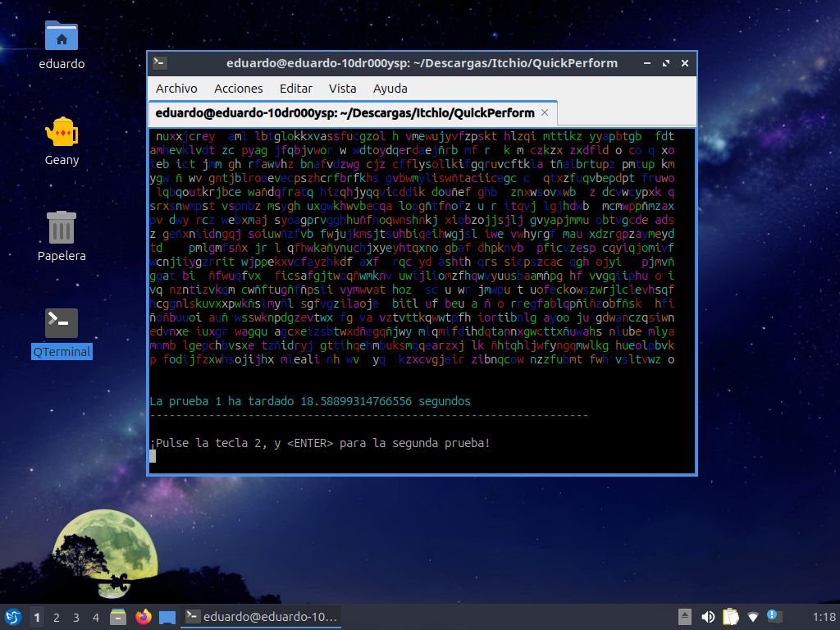840x630 pixels.
Task: Launch Firefox from the taskbar
Action: [x=143, y=617]
